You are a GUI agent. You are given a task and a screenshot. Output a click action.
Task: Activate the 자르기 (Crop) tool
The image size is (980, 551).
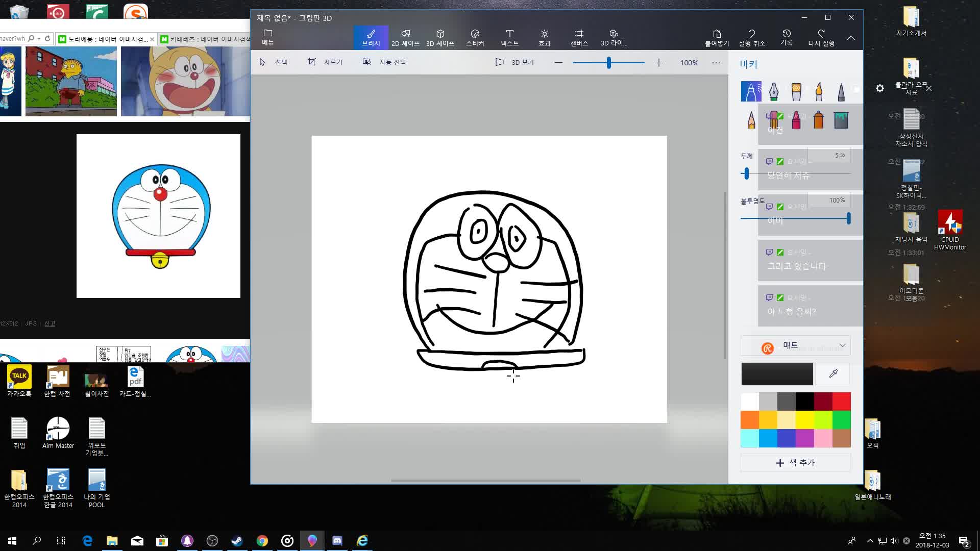click(325, 62)
